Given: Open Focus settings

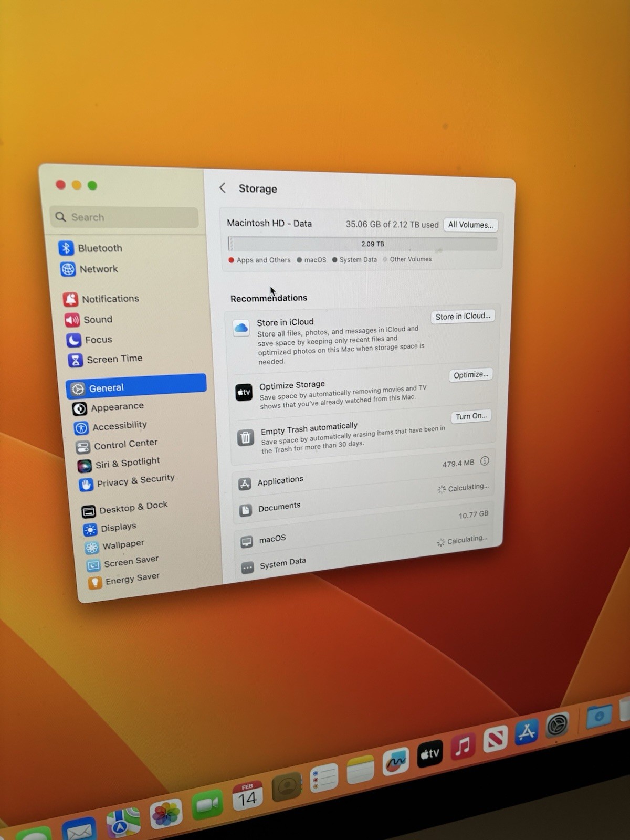Looking at the screenshot, I should click(x=90, y=340).
